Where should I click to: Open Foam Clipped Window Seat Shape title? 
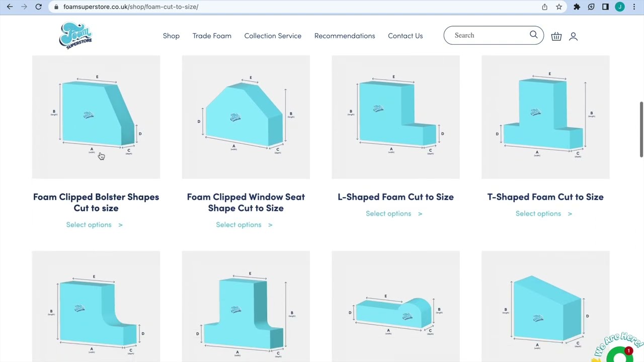point(246,202)
